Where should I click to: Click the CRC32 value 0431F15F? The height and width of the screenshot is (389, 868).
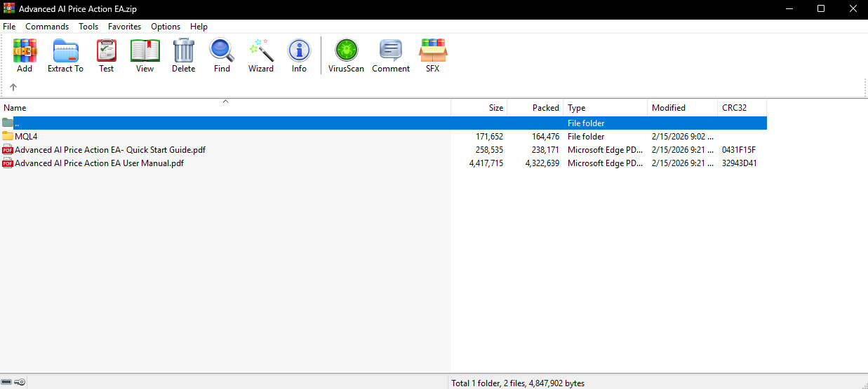coord(739,150)
